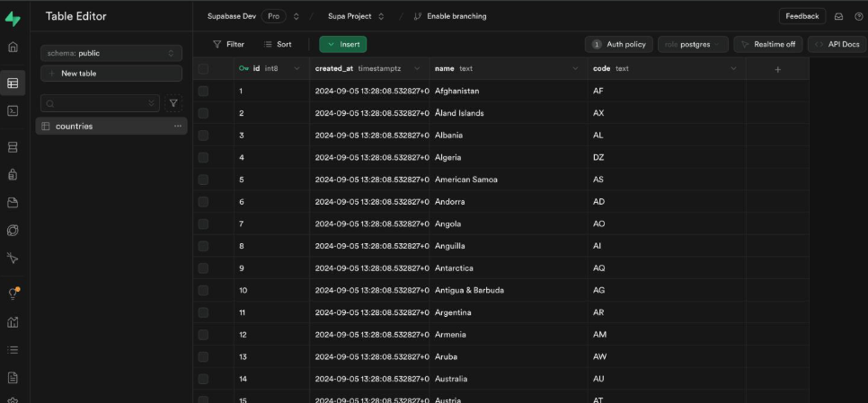
Task: Open the name column header menu
Action: coord(575,68)
